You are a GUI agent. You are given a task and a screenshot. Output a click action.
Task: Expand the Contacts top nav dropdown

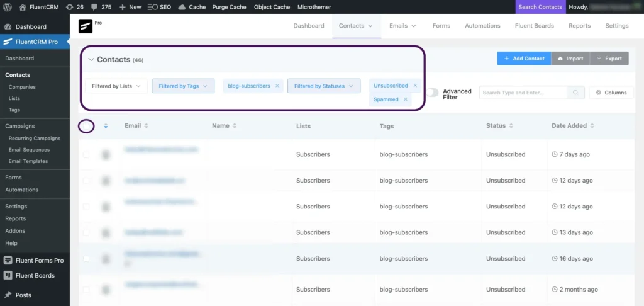(356, 26)
